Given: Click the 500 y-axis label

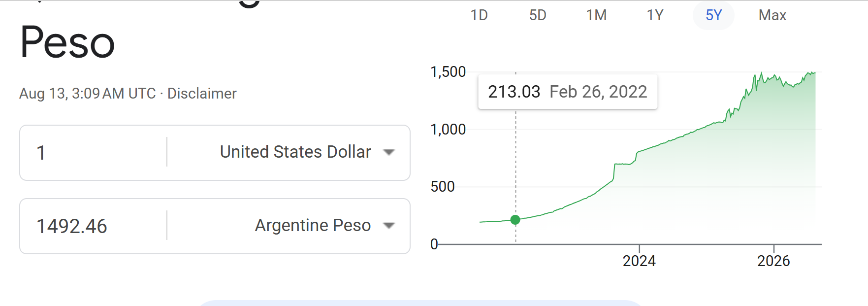Looking at the screenshot, I should 443,187.
